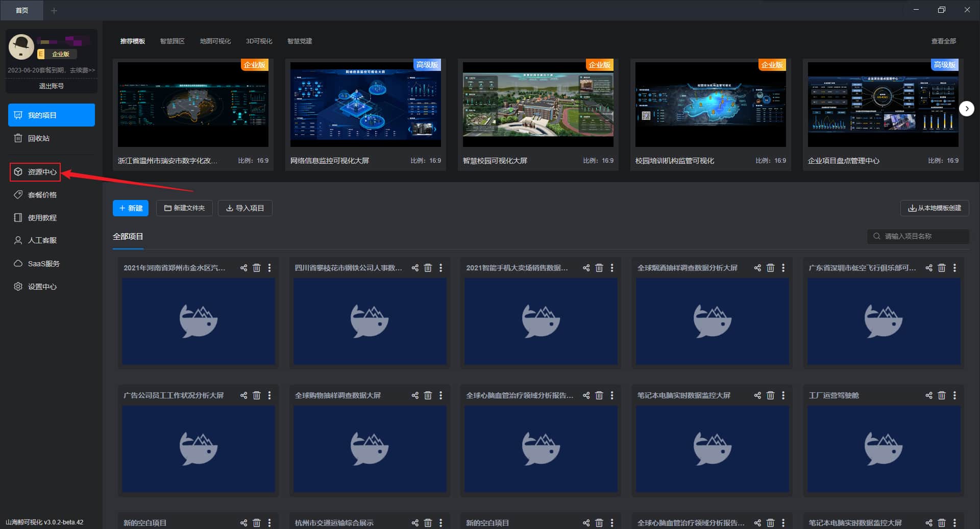This screenshot has height=529, width=980.
Task: Share the 四川省攀枝花市钢铁公司 project
Action: click(415, 268)
